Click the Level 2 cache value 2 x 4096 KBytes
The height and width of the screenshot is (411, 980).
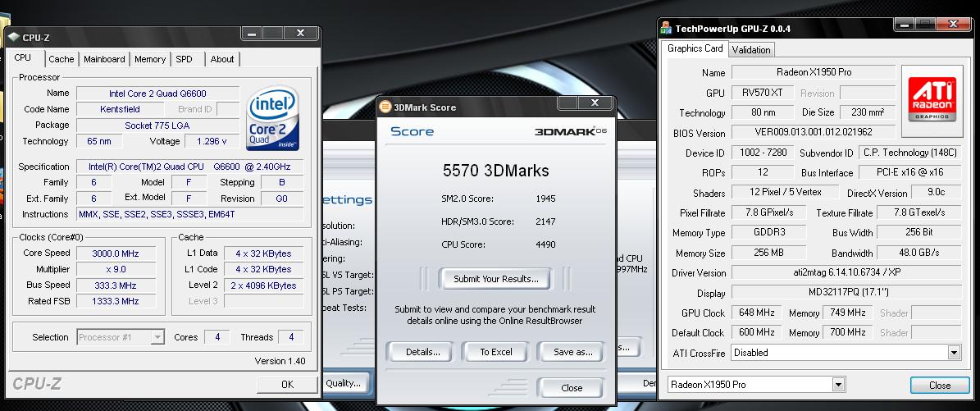click(x=263, y=285)
